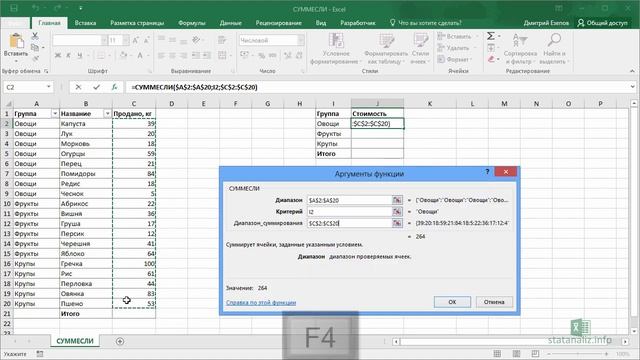The height and width of the screenshot is (360, 640).
Task: Click Что вы хотите сделать search box
Action: tap(426, 23)
